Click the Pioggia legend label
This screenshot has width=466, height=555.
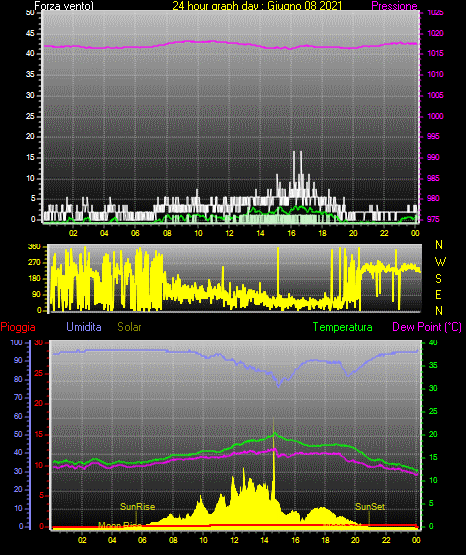18,327
